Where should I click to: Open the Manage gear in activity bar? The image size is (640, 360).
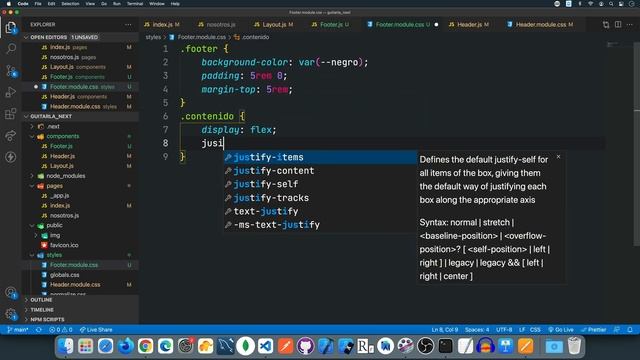click(11, 314)
